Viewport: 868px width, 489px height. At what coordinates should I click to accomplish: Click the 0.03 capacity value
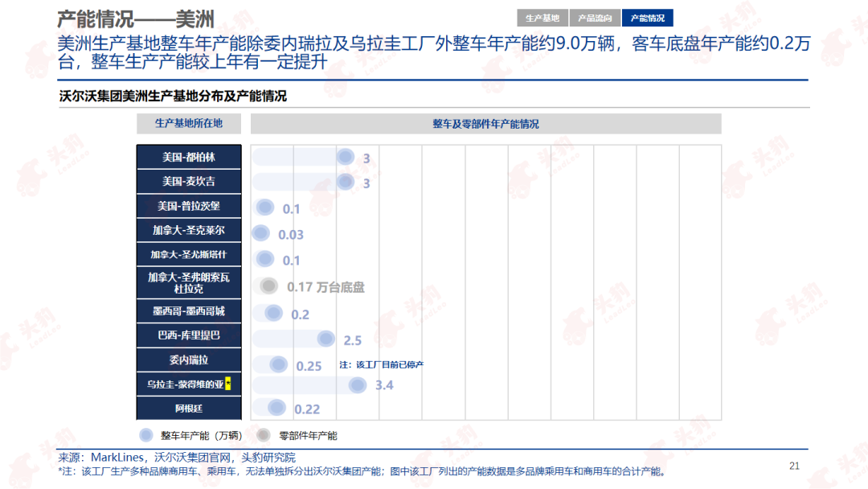click(x=291, y=235)
